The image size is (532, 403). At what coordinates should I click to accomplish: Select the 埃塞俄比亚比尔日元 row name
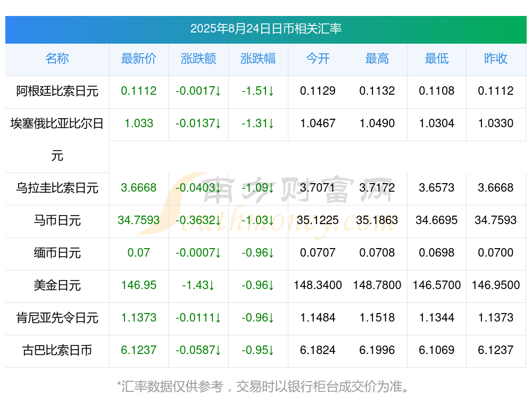[x=57, y=139]
